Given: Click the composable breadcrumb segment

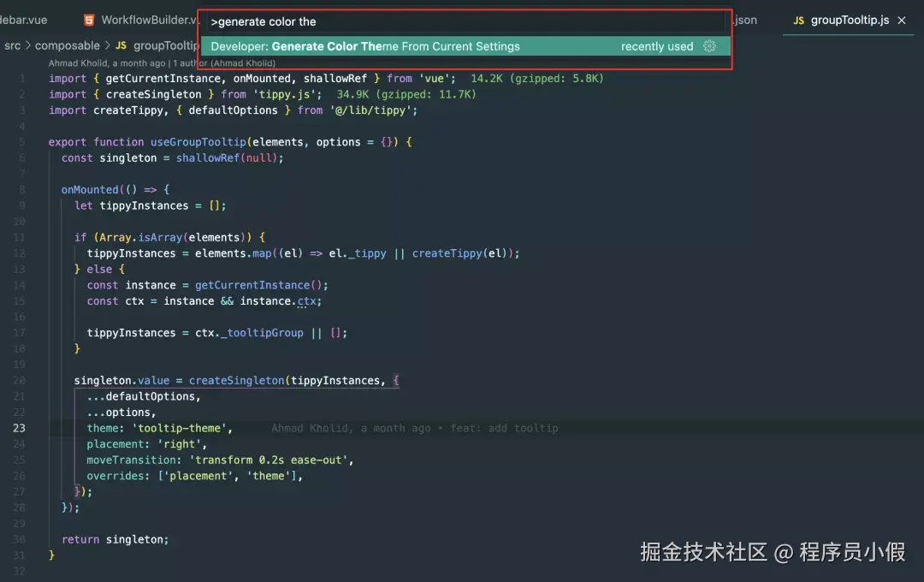Looking at the screenshot, I should point(68,45).
